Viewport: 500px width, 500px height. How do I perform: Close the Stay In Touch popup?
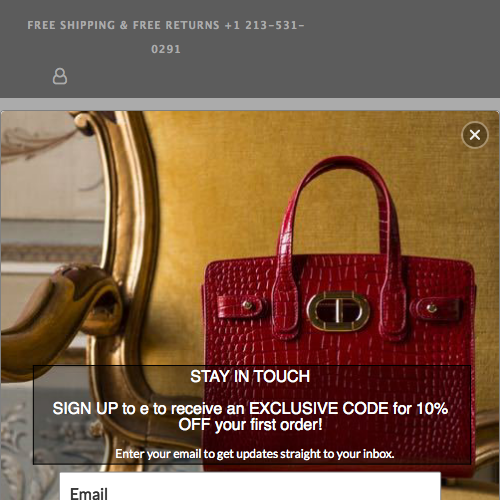pyautogui.click(x=475, y=135)
